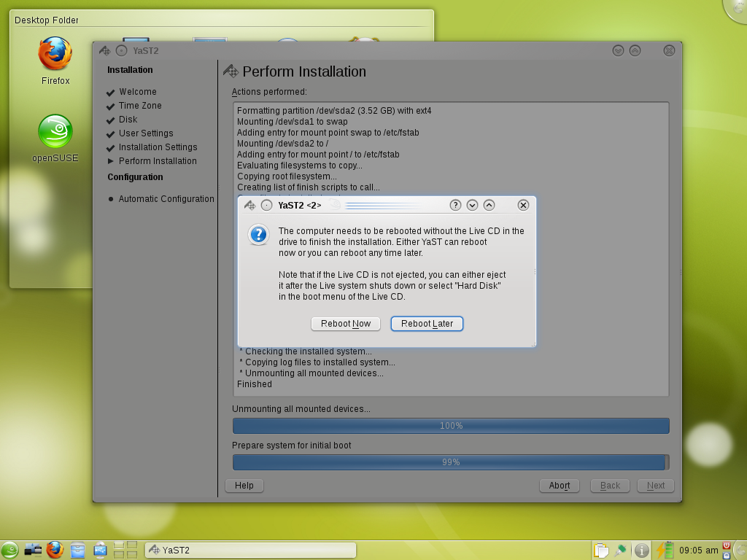Maximize the YaST2 <2> dialog
Viewport: 747px width, 560px height.
click(489, 205)
